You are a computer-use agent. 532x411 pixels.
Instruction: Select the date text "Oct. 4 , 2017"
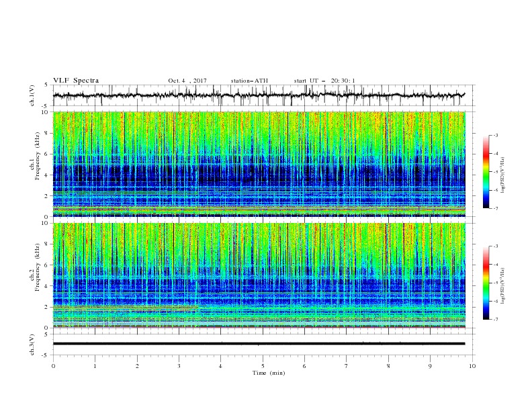point(187,81)
